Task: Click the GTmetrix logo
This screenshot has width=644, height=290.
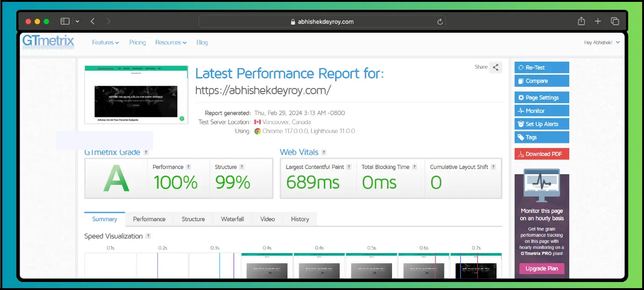Action: tap(48, 42)
